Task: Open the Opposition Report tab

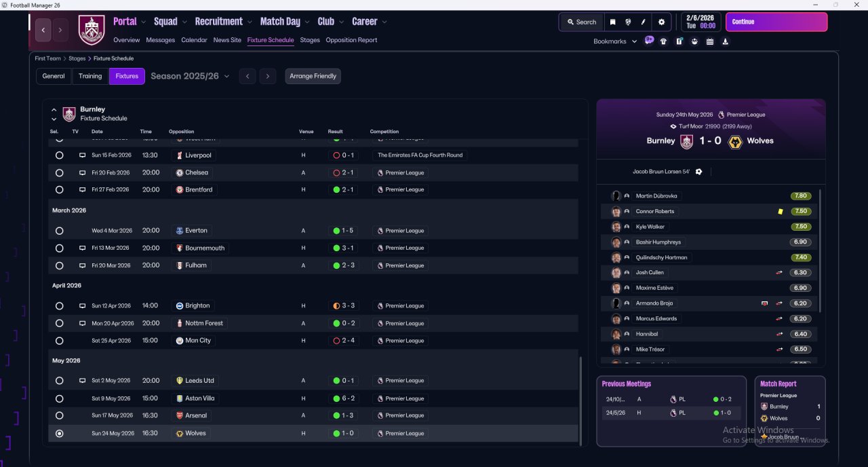Action: pos(351,40)
